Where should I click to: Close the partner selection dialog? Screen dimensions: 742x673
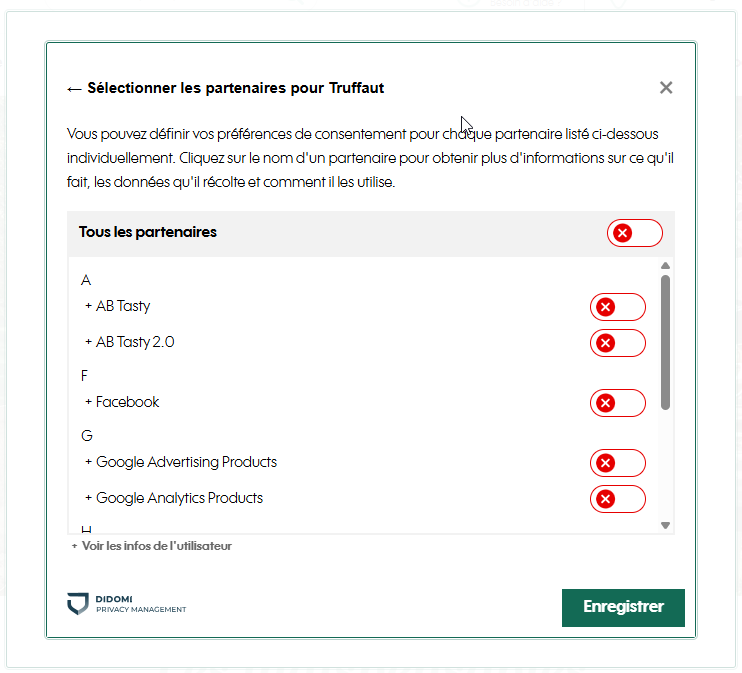[x=666, y=88]
